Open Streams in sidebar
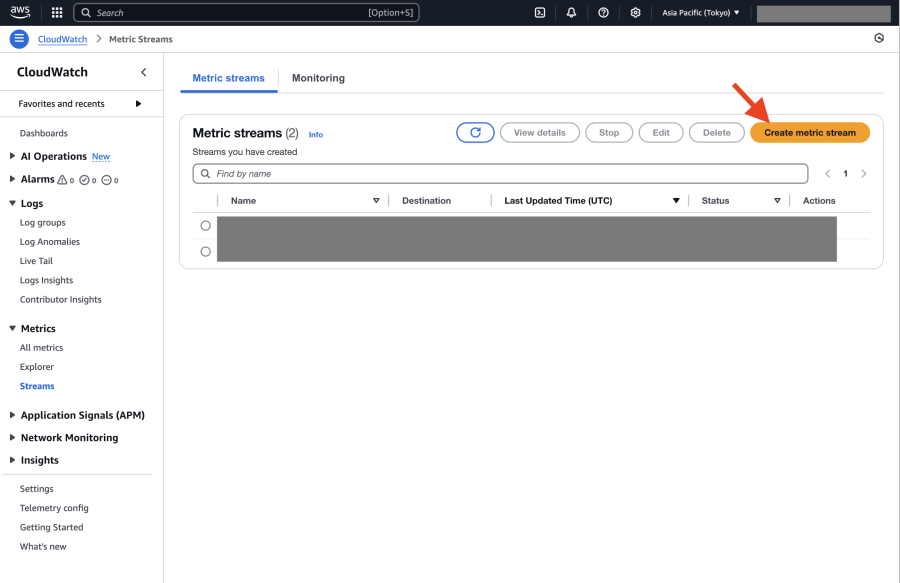The image size is (900, 583). click(x=37, y=386)
